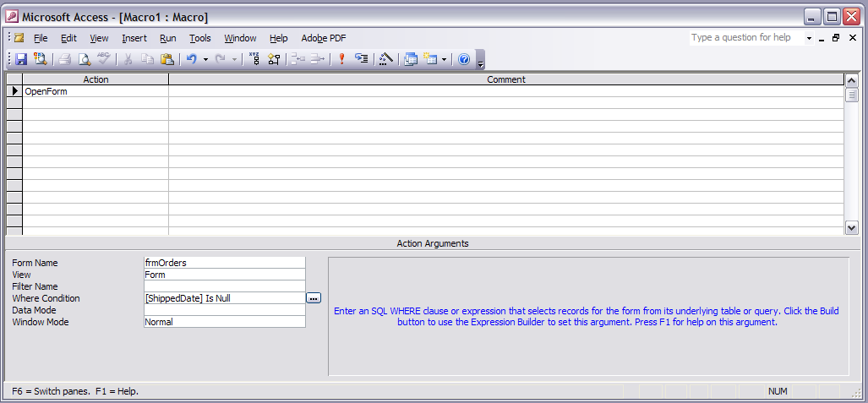Click the Window Mode field showing Normal
Screen dimensions: 868x403
[x=224, y=322]
